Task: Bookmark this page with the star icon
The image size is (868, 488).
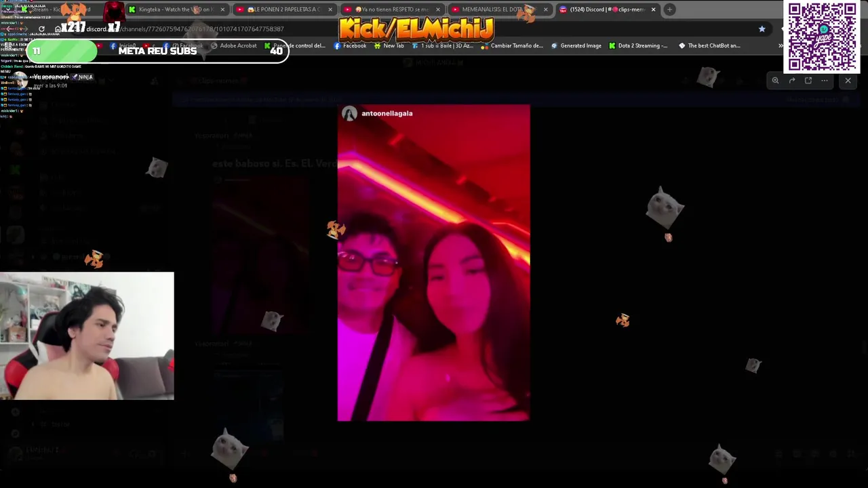Action: pyautogui.click(x=762, y=29)
